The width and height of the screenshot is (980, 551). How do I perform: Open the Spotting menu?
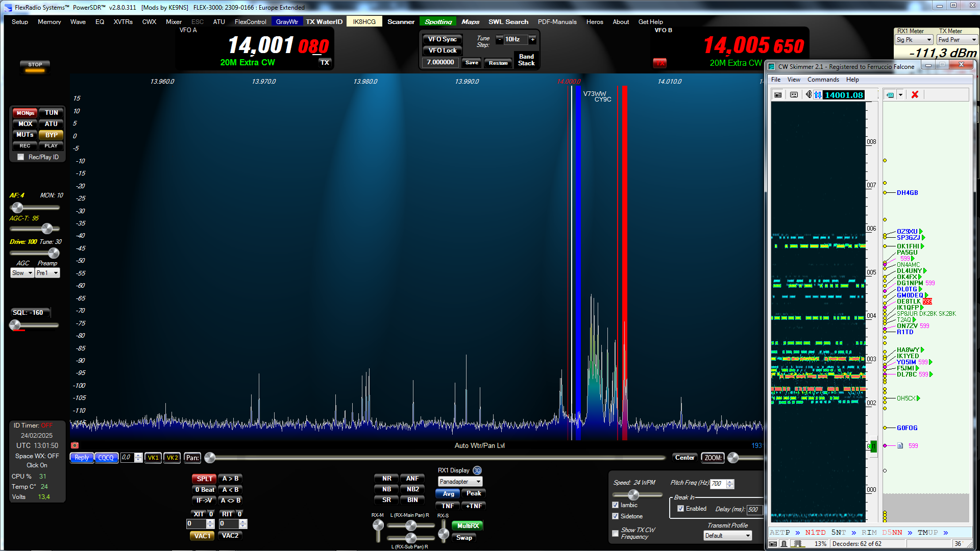pos(438,22)
